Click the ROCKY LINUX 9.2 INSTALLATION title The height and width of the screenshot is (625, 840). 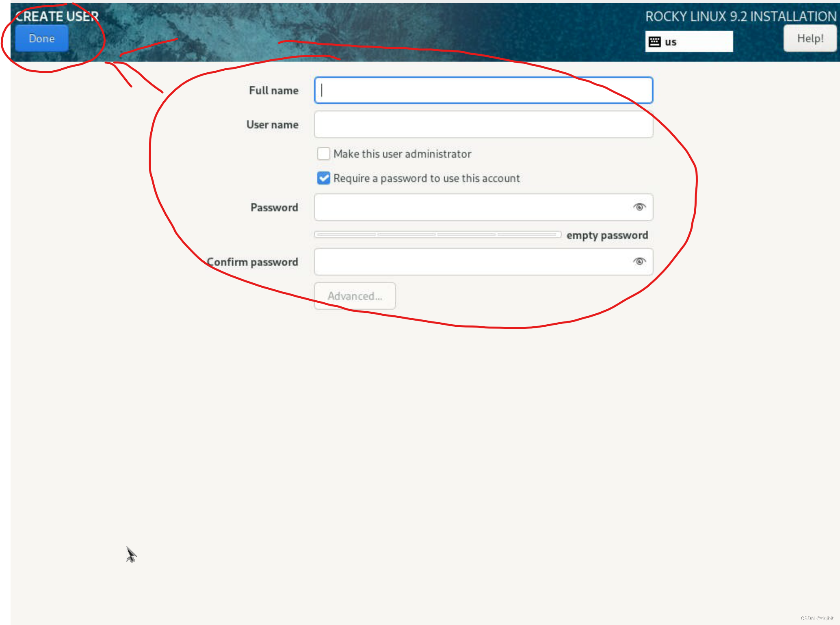(741, 16)
